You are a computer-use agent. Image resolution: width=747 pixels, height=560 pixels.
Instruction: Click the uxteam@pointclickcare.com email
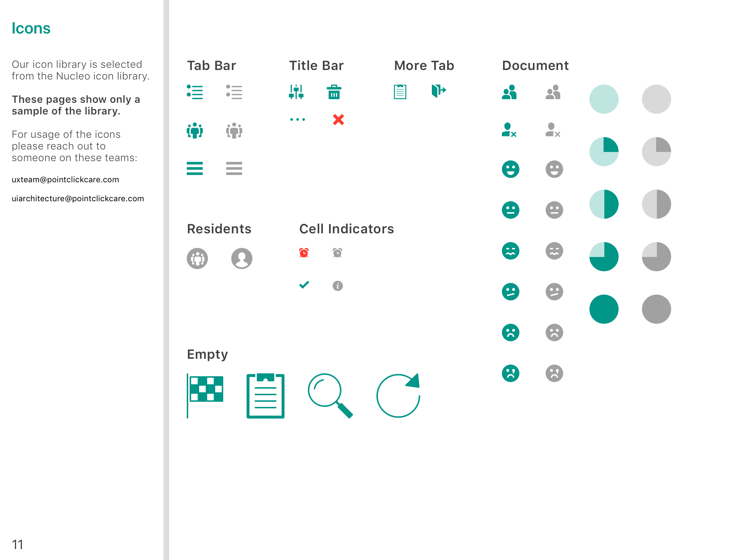(x=65, y=180)
